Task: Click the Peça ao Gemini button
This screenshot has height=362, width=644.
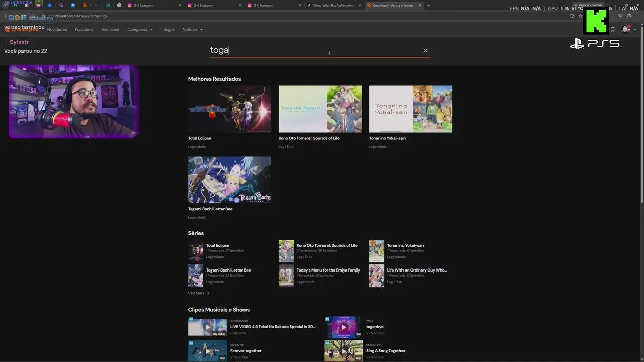Action: (x=590, y=5)
